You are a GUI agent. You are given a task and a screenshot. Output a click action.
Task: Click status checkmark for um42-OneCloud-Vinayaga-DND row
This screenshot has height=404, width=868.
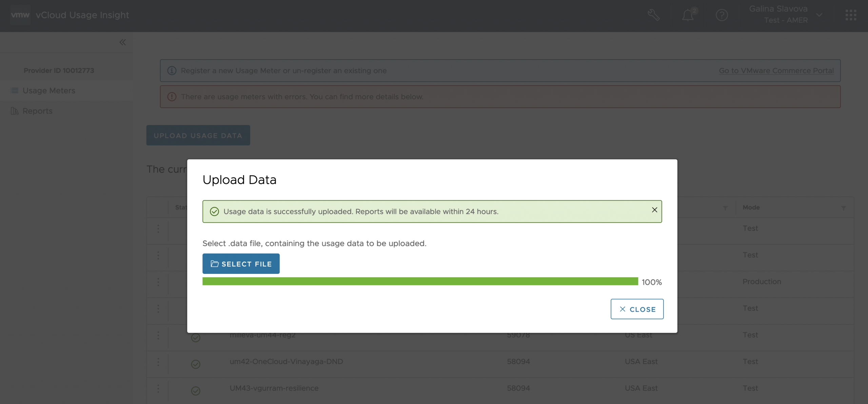click(196, 364)
